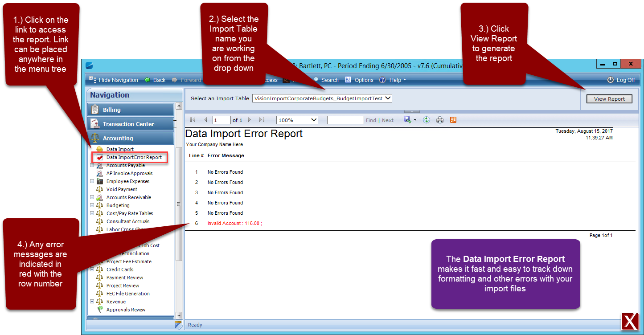Switch to the Billing navigation section
This screenshot has height=335, width=644.
(x=131, y=109)
